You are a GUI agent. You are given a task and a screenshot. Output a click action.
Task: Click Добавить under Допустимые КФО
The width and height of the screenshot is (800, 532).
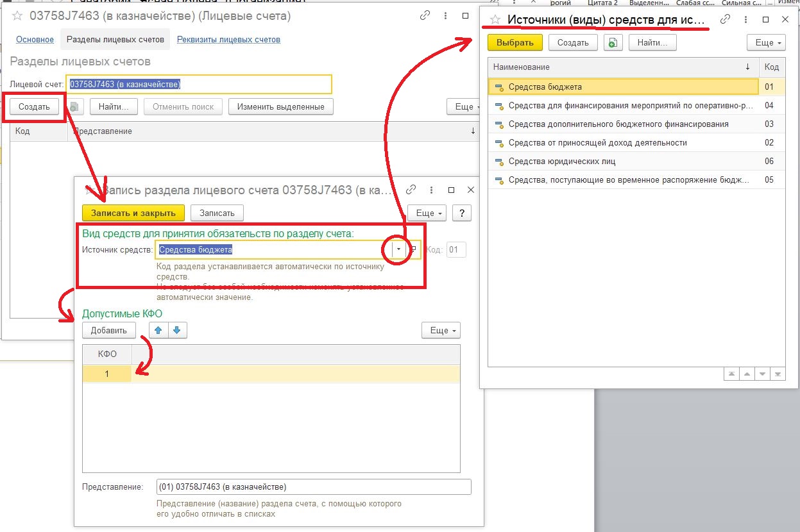point(109,330)
